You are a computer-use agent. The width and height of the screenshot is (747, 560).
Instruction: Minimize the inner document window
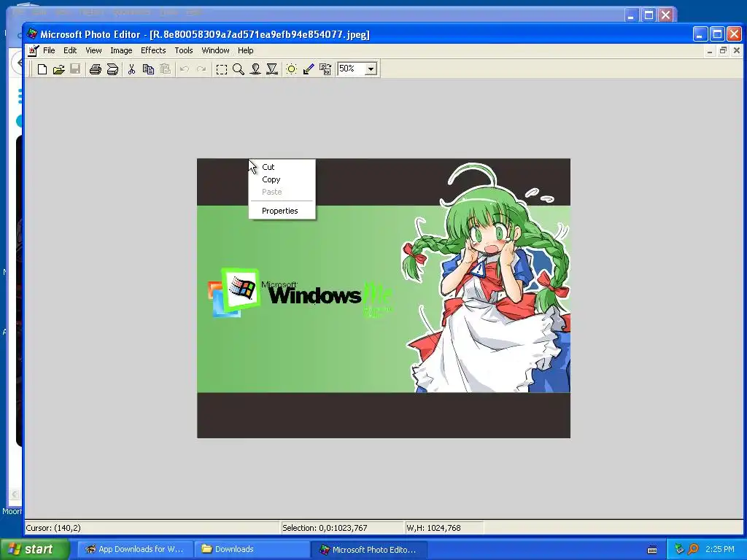(710, 50)
